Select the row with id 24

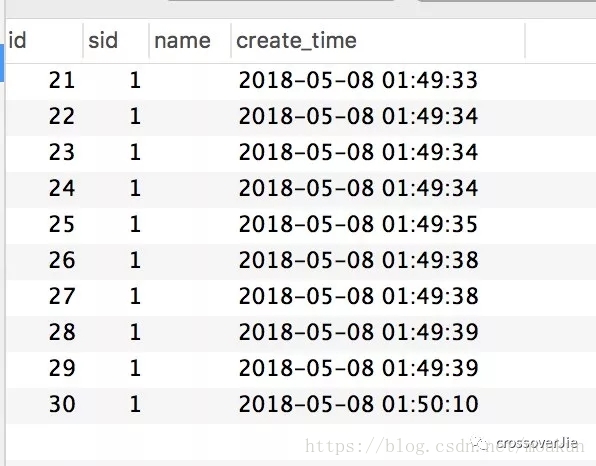coord(301,189)
